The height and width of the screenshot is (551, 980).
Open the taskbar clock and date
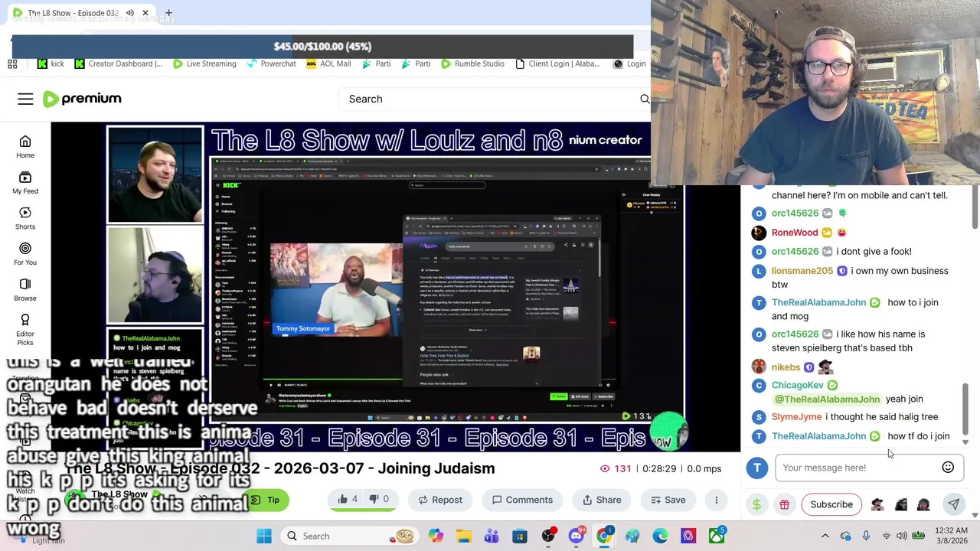click(x=953, y=536)
